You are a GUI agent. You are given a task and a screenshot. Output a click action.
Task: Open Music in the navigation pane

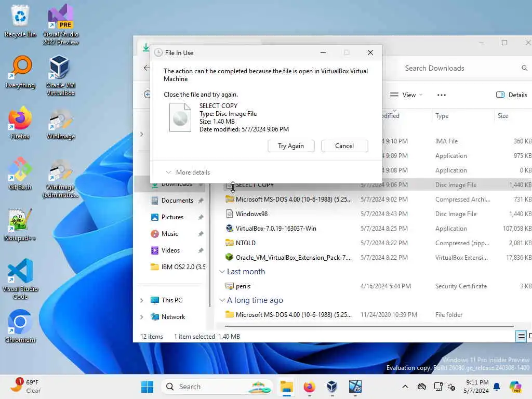pos(170,234)
